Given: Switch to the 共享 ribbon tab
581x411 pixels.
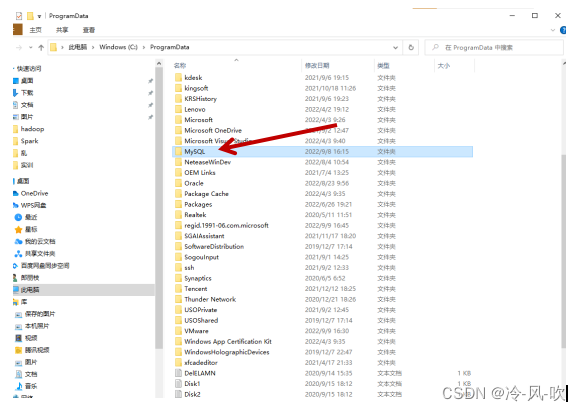Looking at the screenshot, I should (x=62, y=30).
